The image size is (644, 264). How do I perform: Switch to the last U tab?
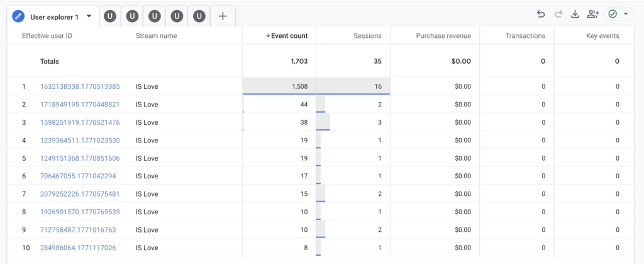tap(199, 16)
